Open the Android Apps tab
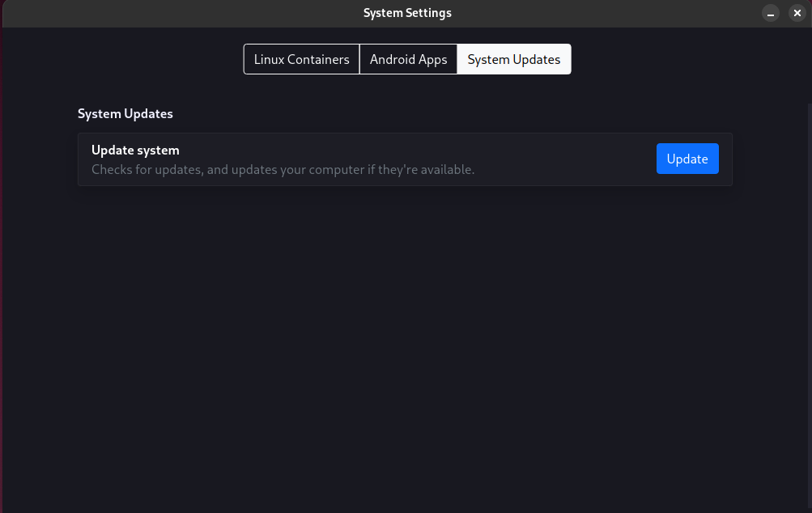Screen dimensions: 812x513 click(408, 59)
